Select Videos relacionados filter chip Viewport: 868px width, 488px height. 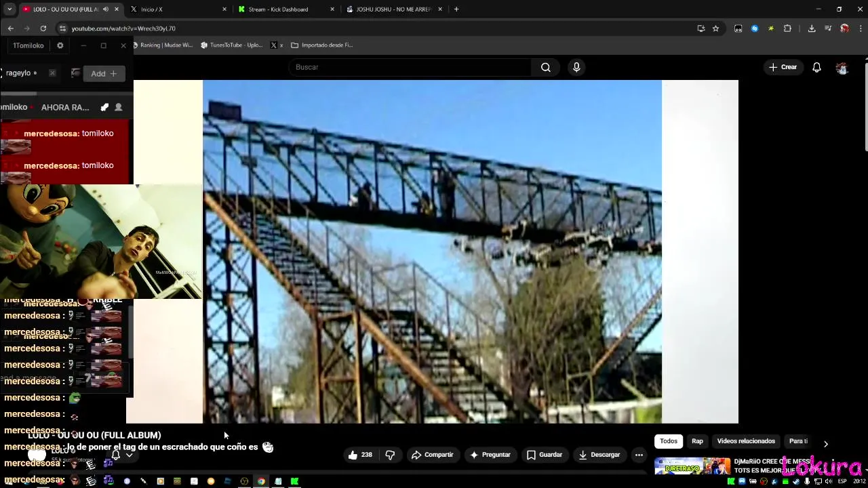(x=746, y=441)
